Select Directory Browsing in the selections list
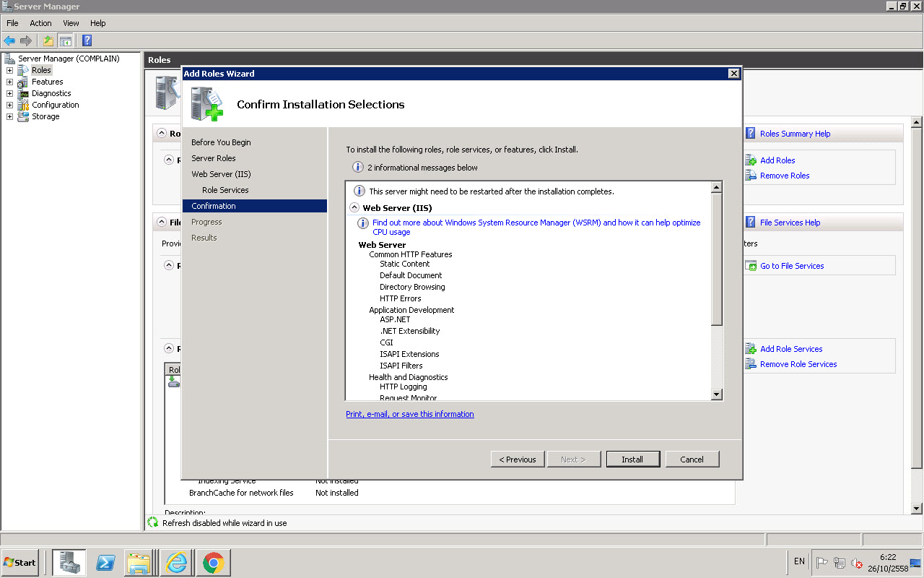The image size is (924, 578). click(412, 287)
